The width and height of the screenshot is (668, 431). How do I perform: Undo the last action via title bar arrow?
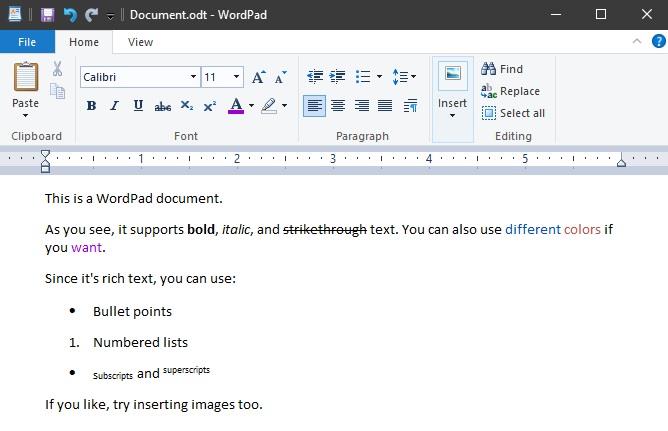(x=70, y=15)
